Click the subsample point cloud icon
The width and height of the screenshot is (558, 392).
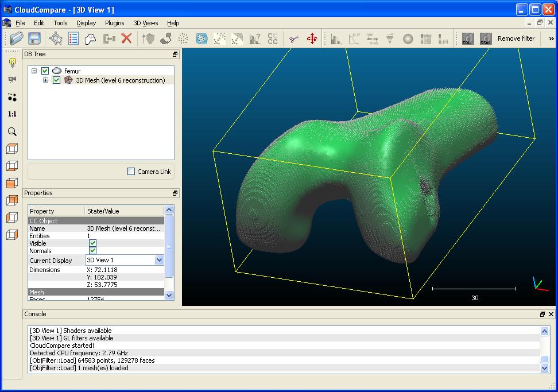point(183,38)
